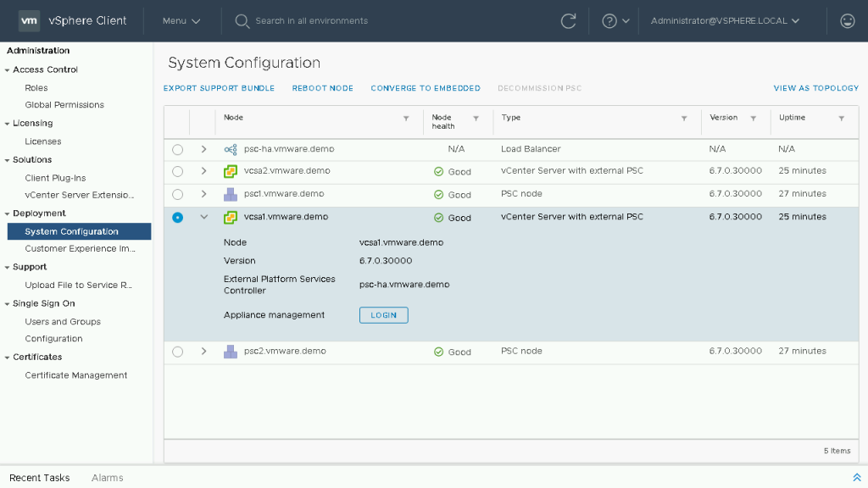This screenshot has width=868, height=488.
Task: Open Licenses in sidebar
Action: (x=42, y=141)
